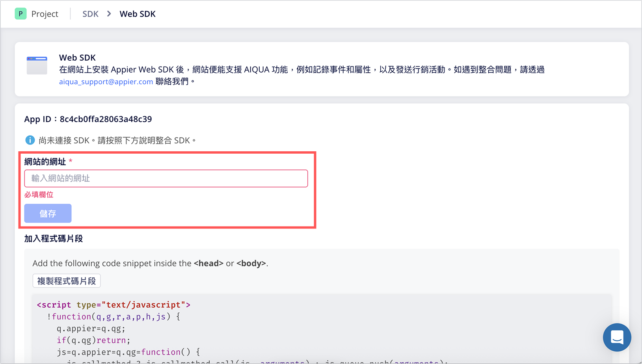
Task: Click the green P project icon
Action: (x=20, y=14)
